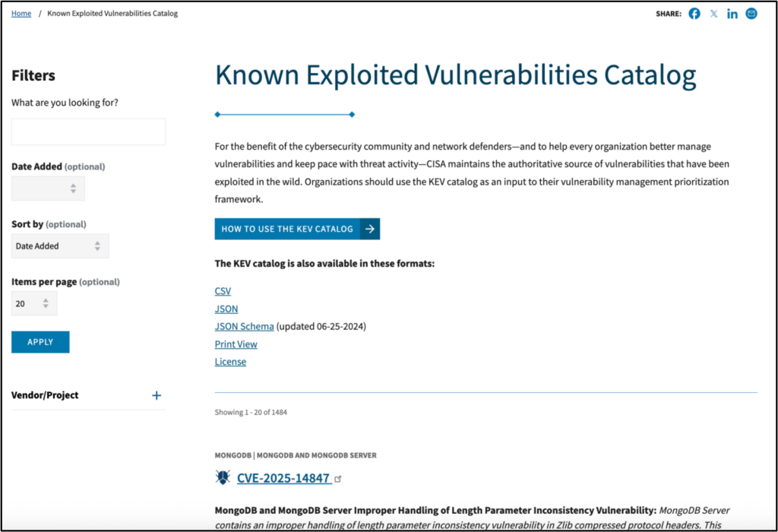This screenshot has width=778, height=532.
Task: Download the CSV format link
Action: [223, 291]
